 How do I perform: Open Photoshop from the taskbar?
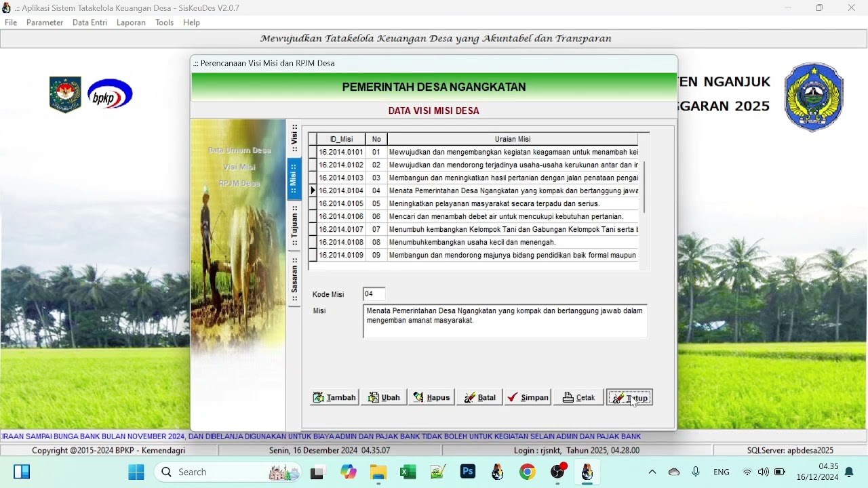tap(468, 472)
